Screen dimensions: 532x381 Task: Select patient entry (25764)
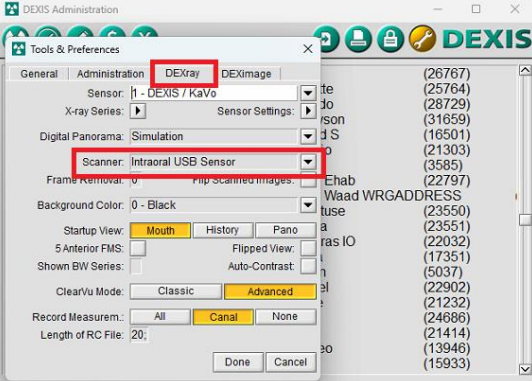click(446, 89)
